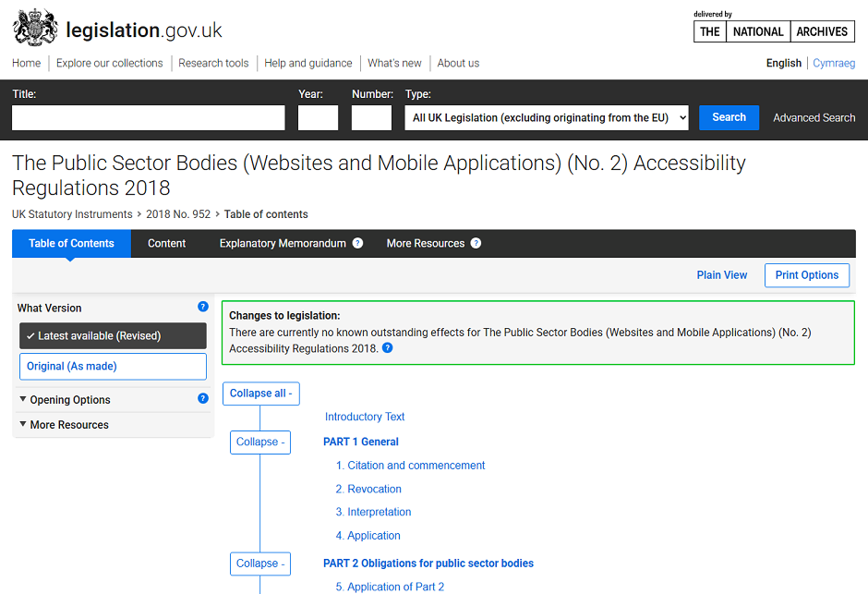Viewport: 868px width, 594px height.
Task: Collapse all table of contents sections
Action: (x=260, y=394)
